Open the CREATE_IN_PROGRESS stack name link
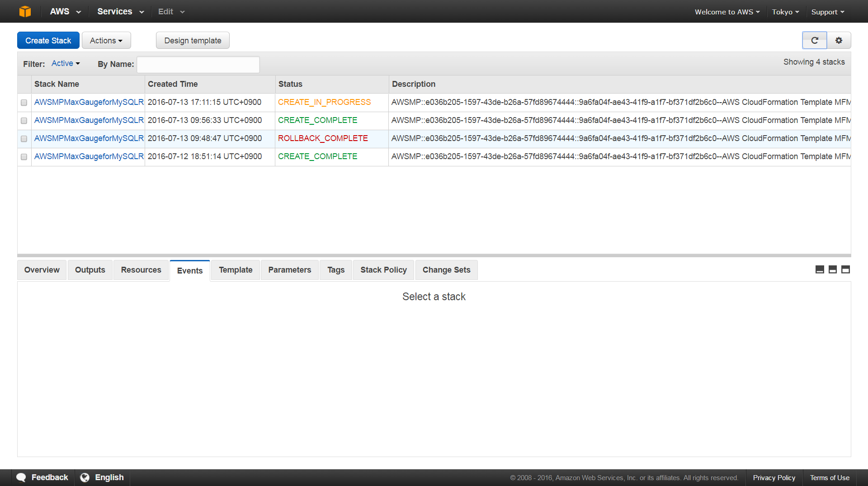 pyautogui.click(x=89, y=102)
